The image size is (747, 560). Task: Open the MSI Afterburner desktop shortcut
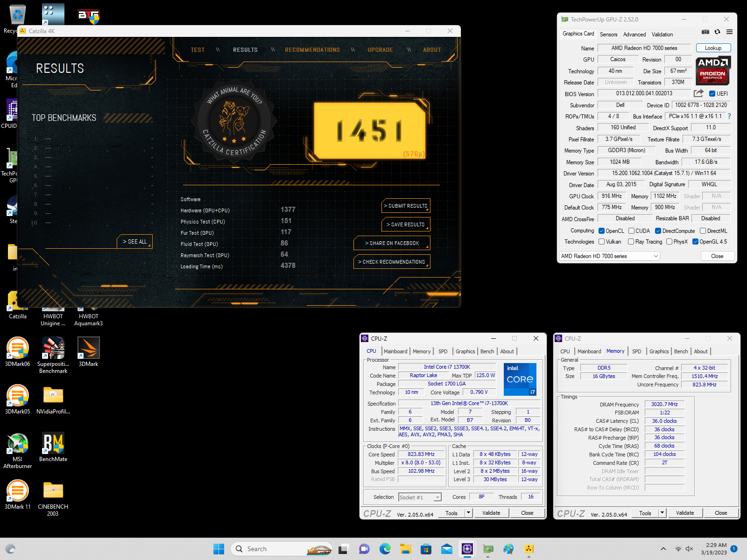[17, 450]
